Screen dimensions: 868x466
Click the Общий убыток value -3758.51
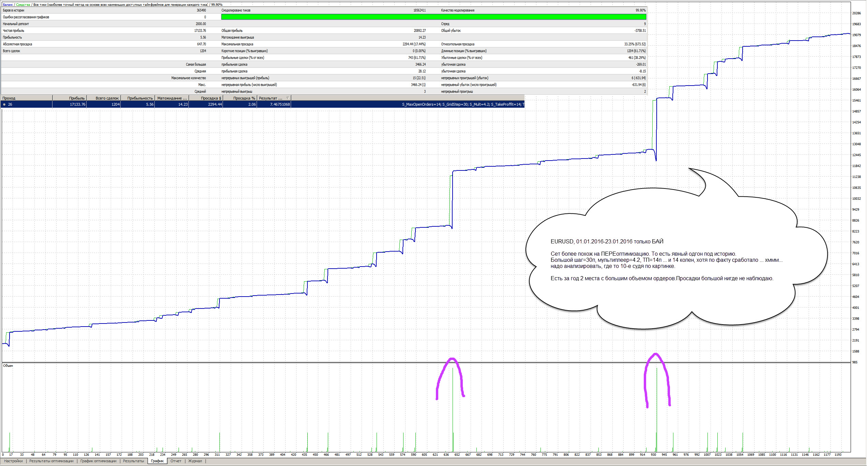(640, 31)
